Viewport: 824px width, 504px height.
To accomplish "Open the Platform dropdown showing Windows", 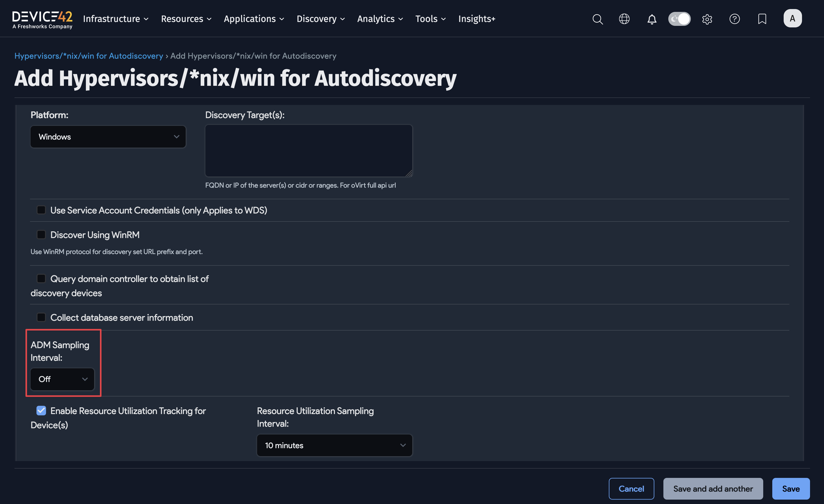I will tap(108, 137).
